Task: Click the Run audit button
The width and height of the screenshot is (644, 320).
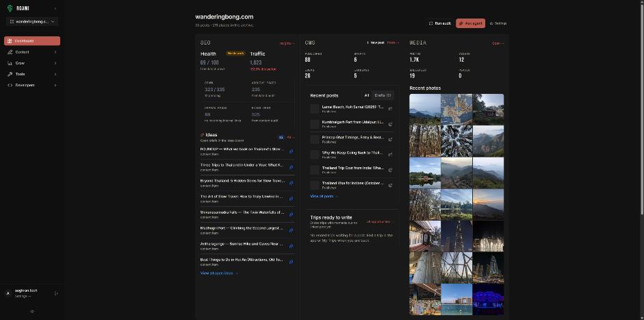Action: click(440, 23)
